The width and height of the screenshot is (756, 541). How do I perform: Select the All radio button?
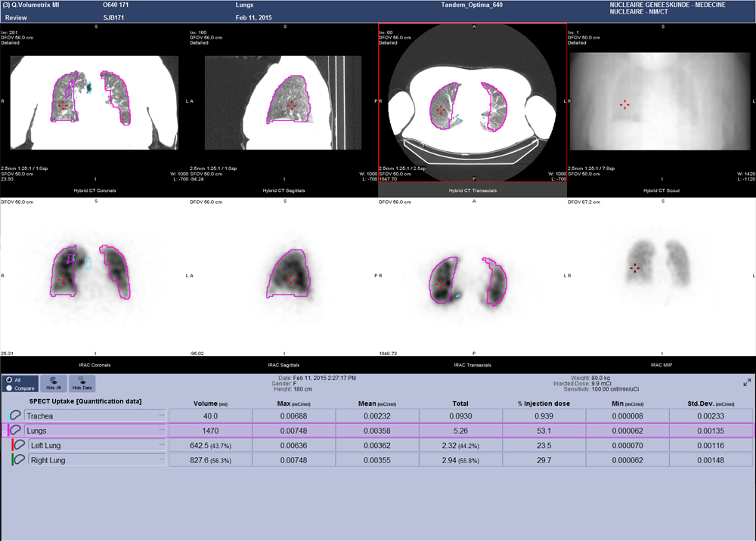(x=8, y=379)
